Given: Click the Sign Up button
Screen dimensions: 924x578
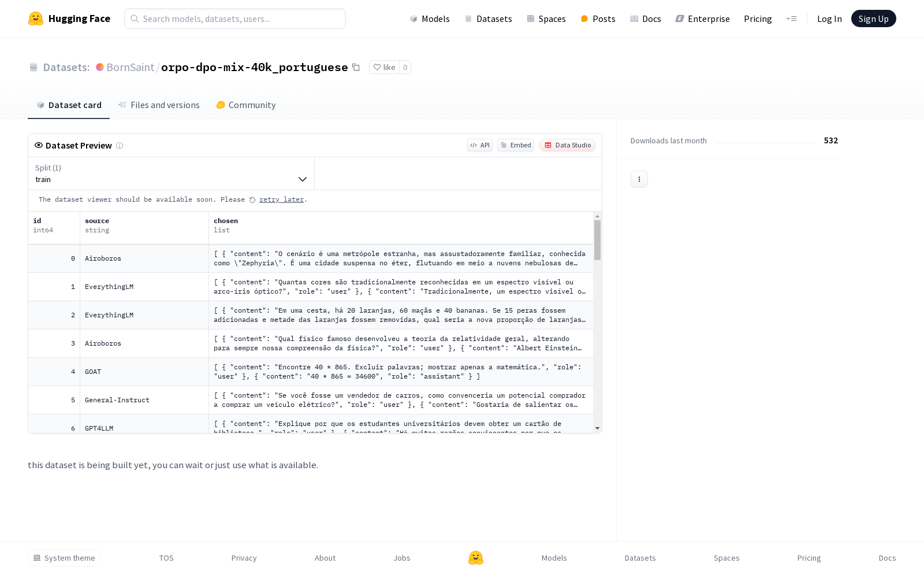Looking at the screenshot, I should coord(873,18).
